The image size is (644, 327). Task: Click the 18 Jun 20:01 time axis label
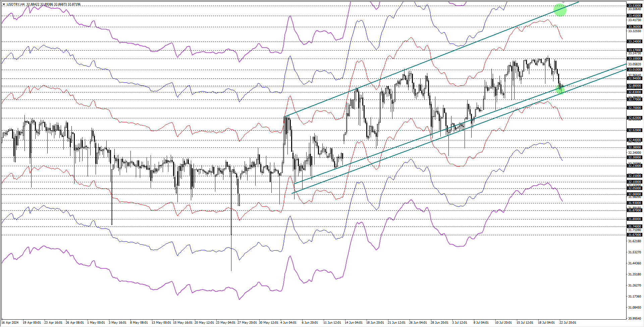click(x=375, y=323)
